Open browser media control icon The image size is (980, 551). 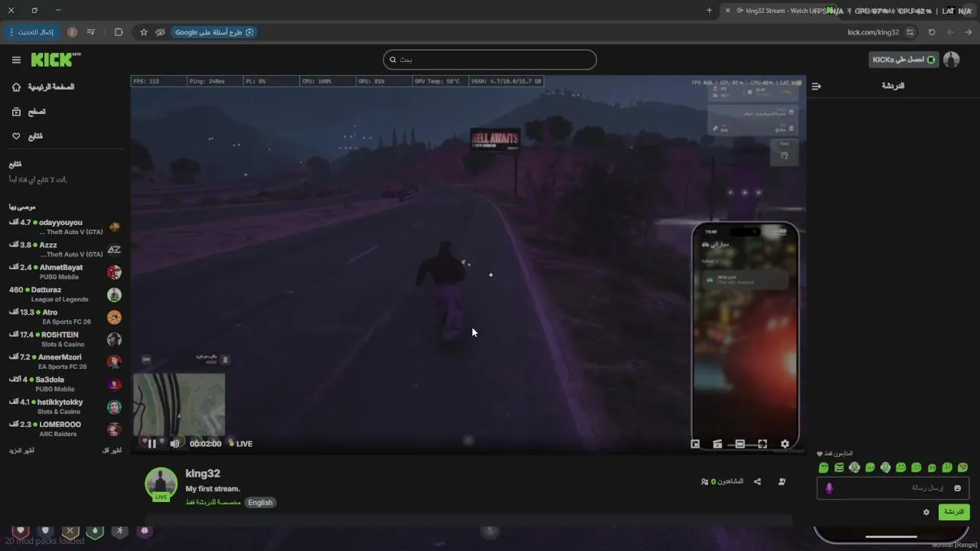click(x=91, y=32)
